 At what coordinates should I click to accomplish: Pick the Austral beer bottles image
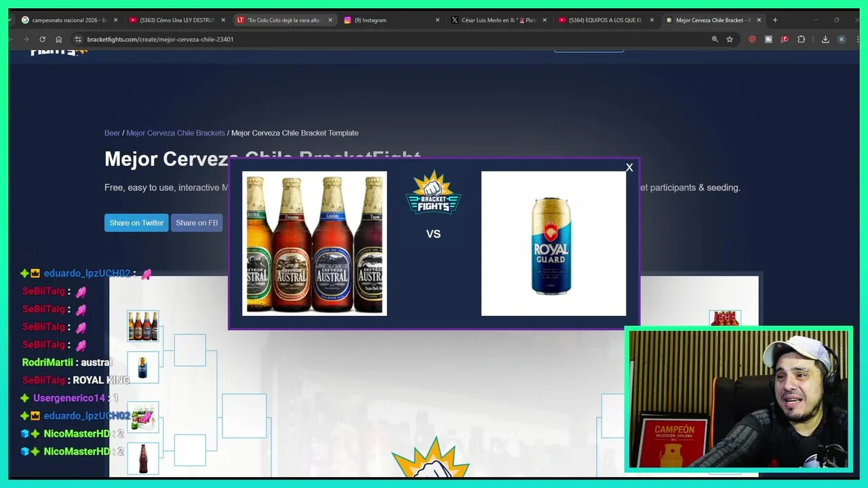tap(315, 243)
